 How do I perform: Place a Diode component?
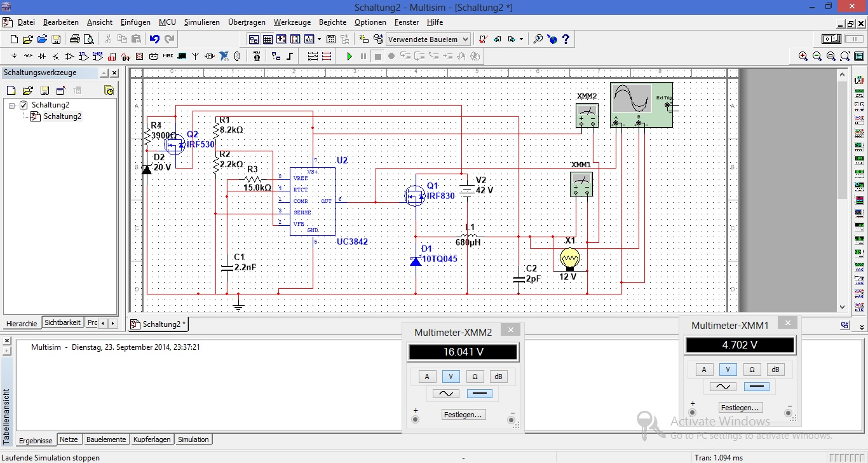42,56
